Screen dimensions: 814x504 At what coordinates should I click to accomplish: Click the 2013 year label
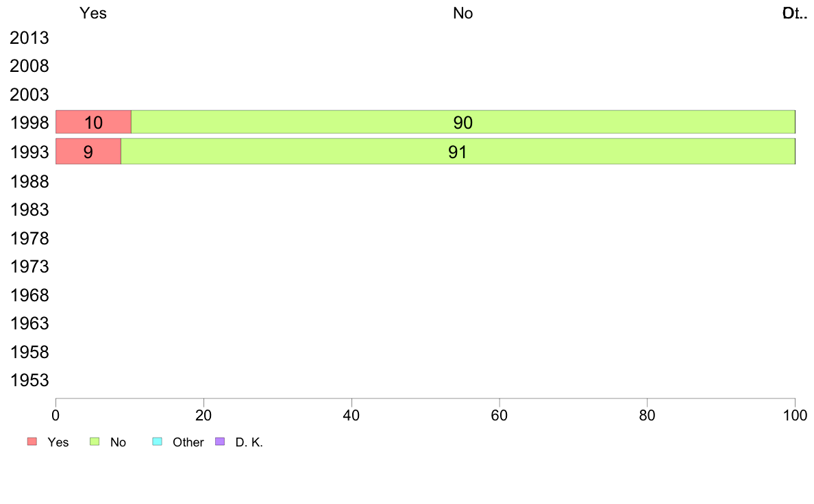coord(29,38)
